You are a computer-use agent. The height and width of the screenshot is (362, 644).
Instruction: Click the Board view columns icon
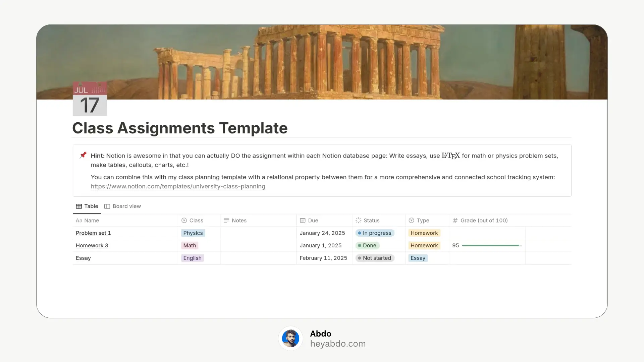pos(107,206)
